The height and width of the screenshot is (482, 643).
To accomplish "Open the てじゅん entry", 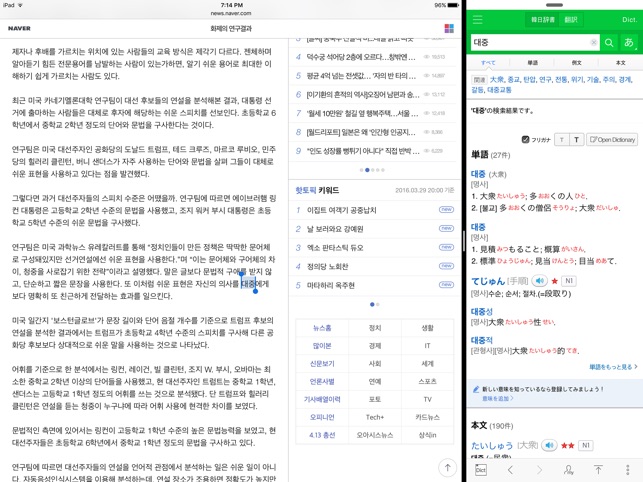I will tap(488, 281).
